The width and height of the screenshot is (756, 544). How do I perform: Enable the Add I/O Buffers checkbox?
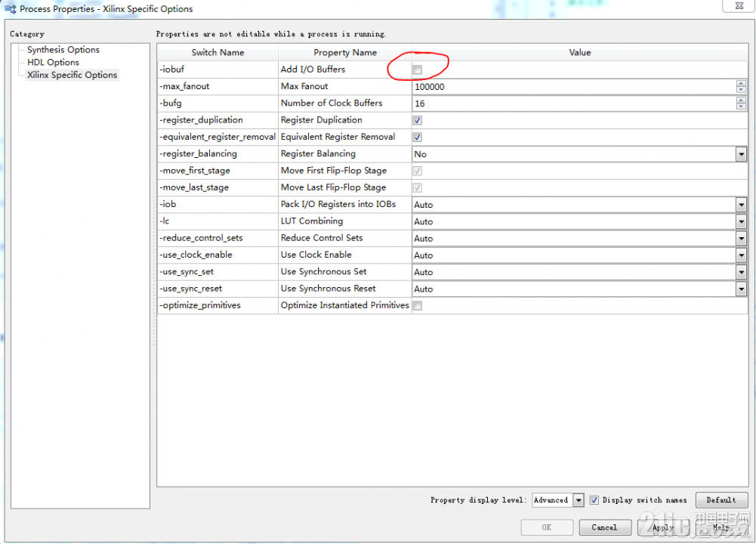(x=418, y=70)
